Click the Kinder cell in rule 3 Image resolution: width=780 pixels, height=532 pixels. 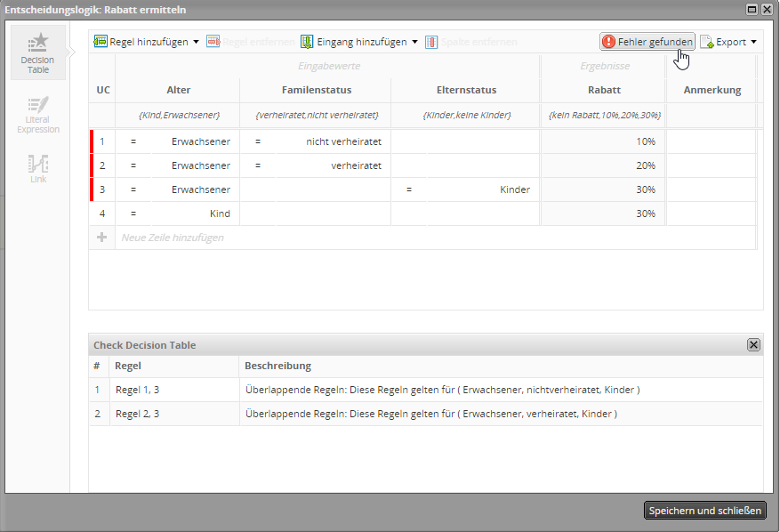click(x=484, y=189)
